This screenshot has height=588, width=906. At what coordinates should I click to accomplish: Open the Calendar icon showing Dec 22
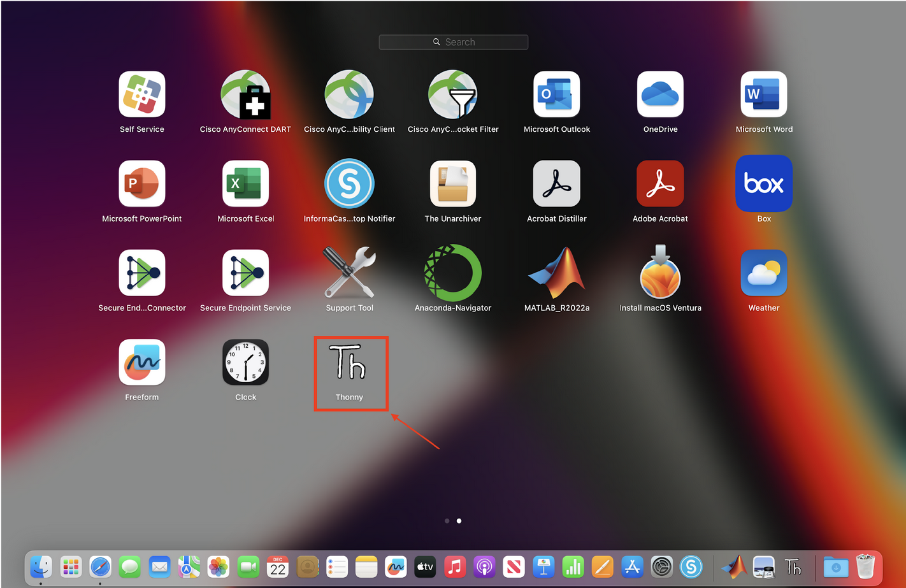(278, 566)
